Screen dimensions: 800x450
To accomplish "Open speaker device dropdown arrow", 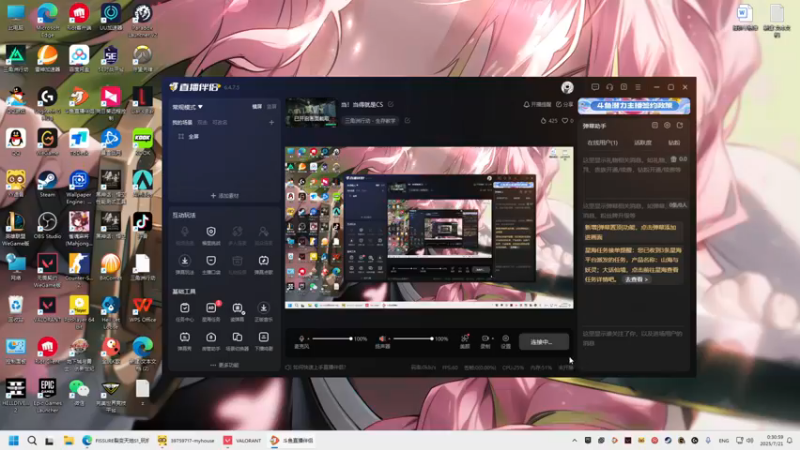I will point(389,339).
